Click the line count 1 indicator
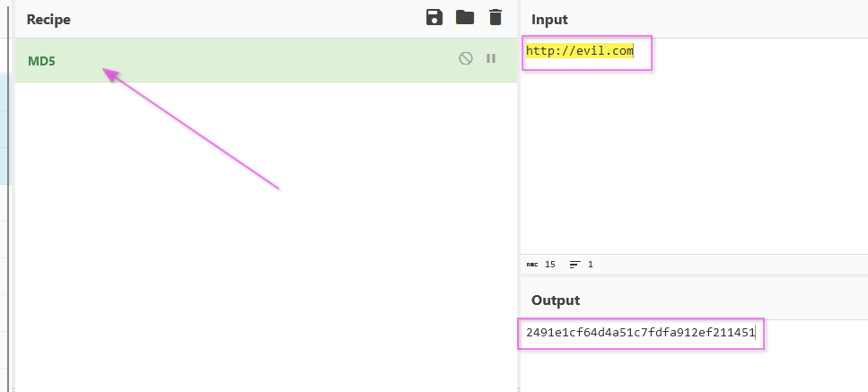 coord(582,265)
